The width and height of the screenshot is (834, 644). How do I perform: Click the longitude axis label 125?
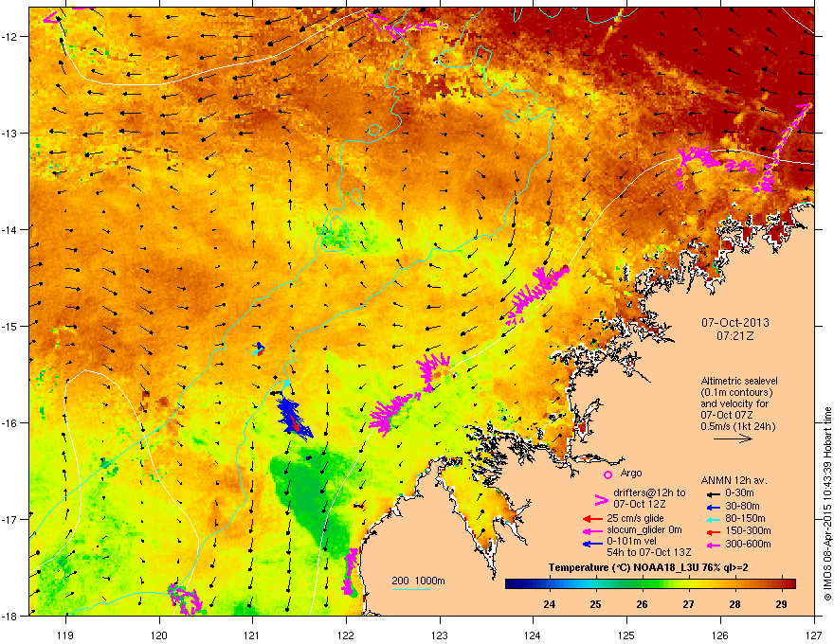pos(626,635)
